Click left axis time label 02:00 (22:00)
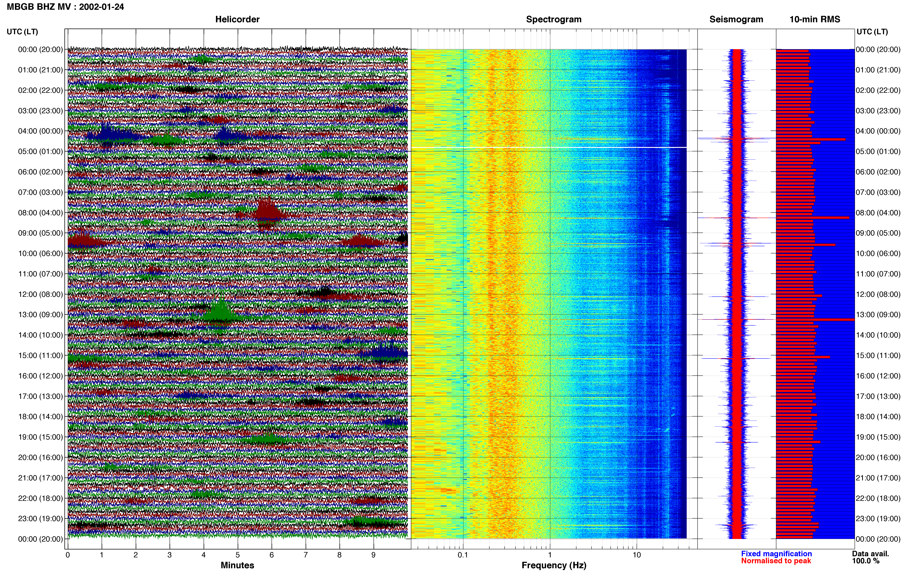Viewport: 924px width, 578px height. 40,90
